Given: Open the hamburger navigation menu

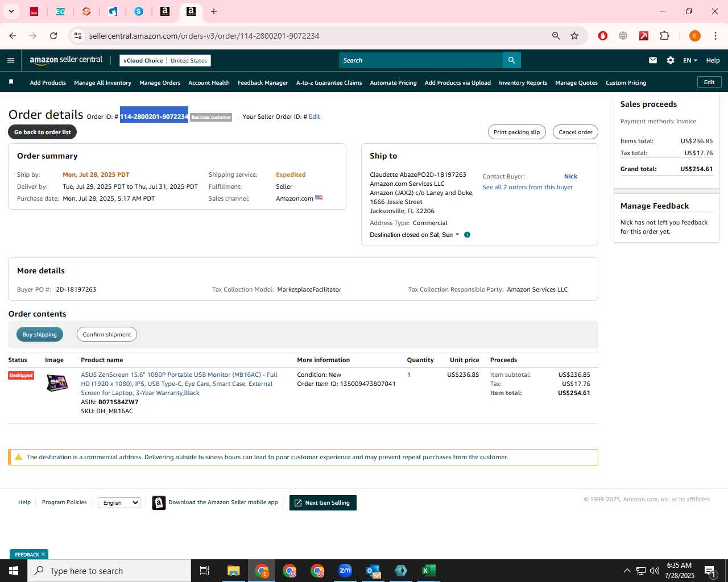Looking at the screenshot, I should 11,60.
